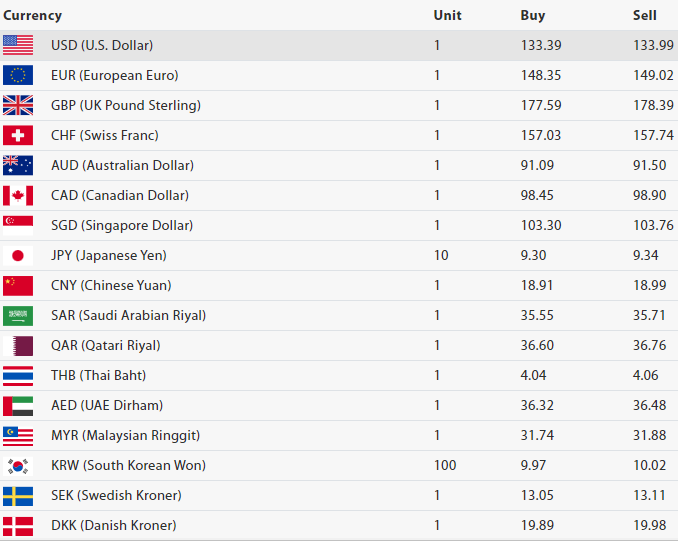Click the Qatar flag icon
Image resolution: width=678 pixels, height=541 pixels.
18,345
